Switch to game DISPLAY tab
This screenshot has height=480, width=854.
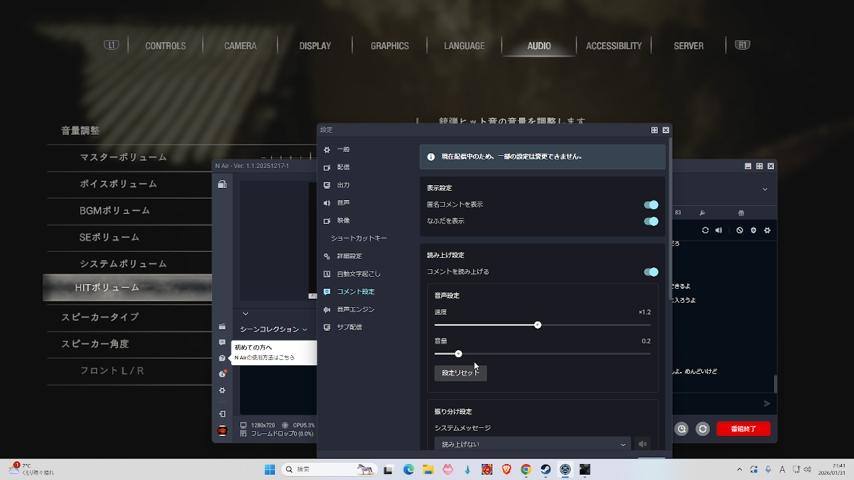tap(315, 46)
